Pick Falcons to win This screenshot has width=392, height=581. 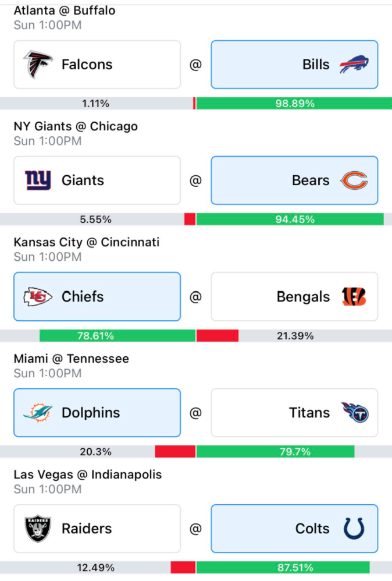97,65
